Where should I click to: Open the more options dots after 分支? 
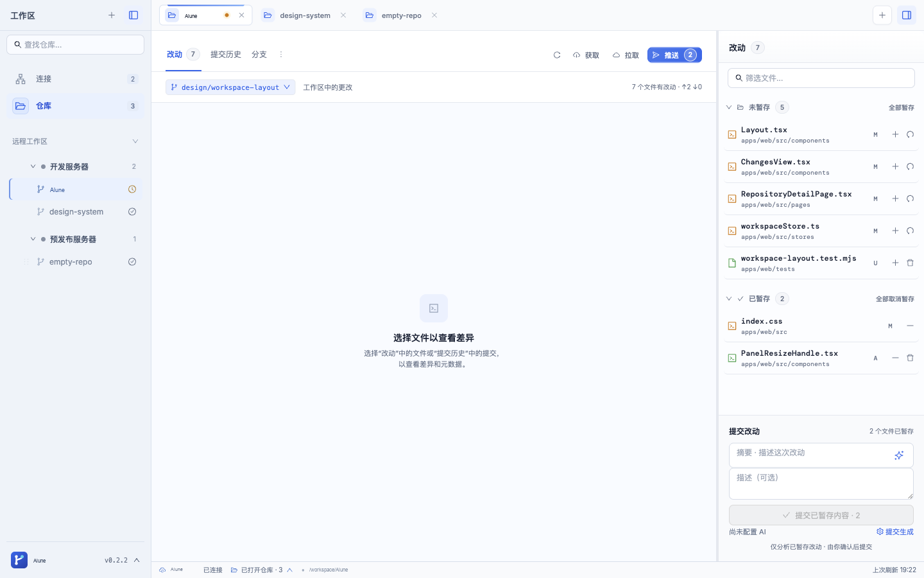pos(280,55)
